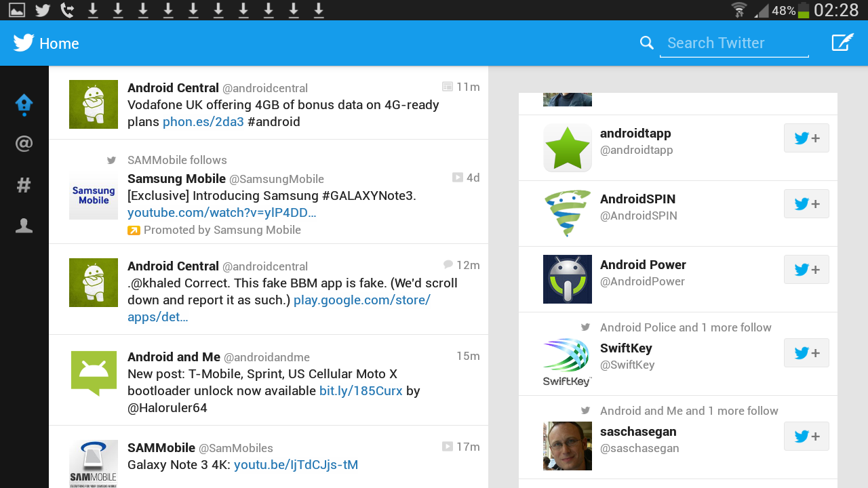Select SAMMobile name on Galaxy Note 3 tweet
Screen dimensions: 868x488
click(161, 448)
